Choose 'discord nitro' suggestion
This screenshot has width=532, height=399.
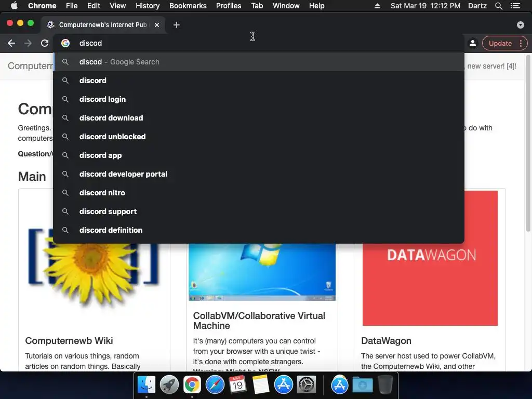[x=259, y=192]
